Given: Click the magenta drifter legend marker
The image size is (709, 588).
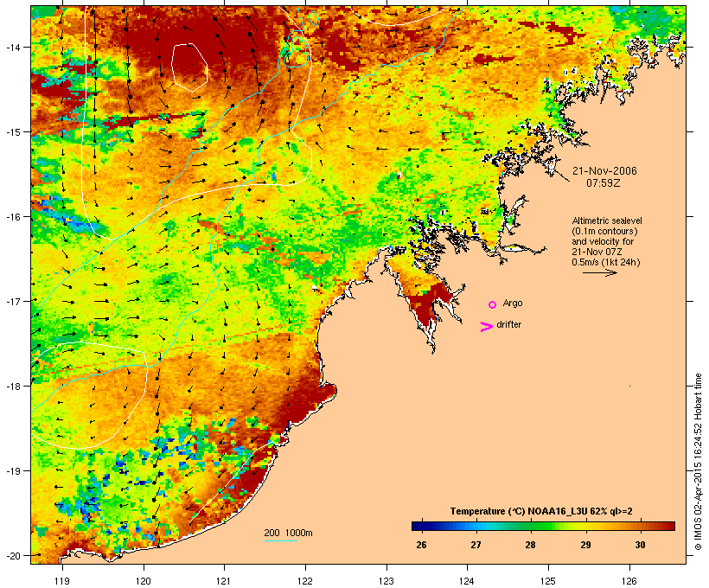Looking at the screenshot, I should (x=486, y=327).
